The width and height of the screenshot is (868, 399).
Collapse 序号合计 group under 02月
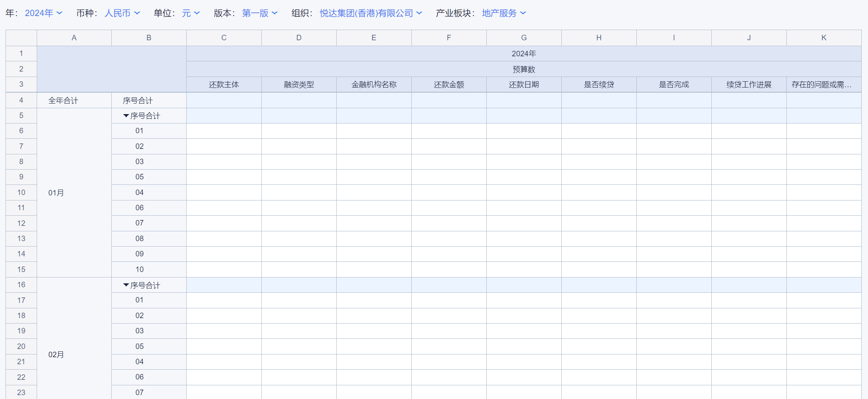click(126, 285)
